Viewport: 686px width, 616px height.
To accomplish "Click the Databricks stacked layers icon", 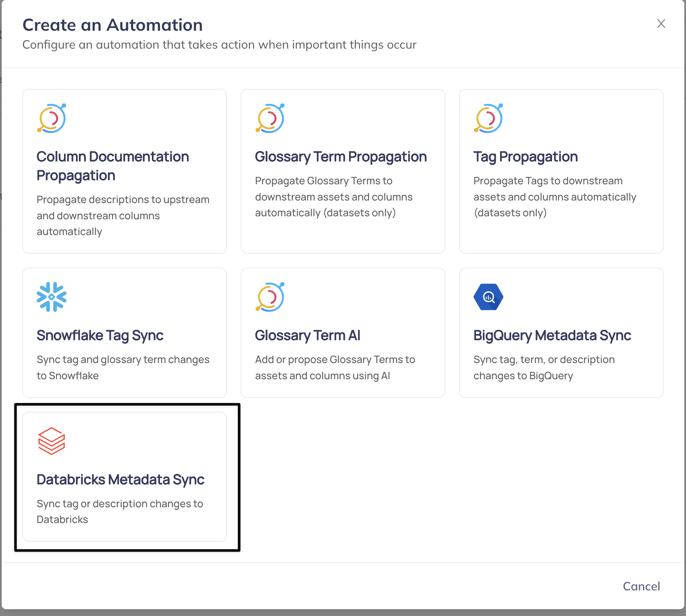I will pyautogui.click(x=52, y=441).
